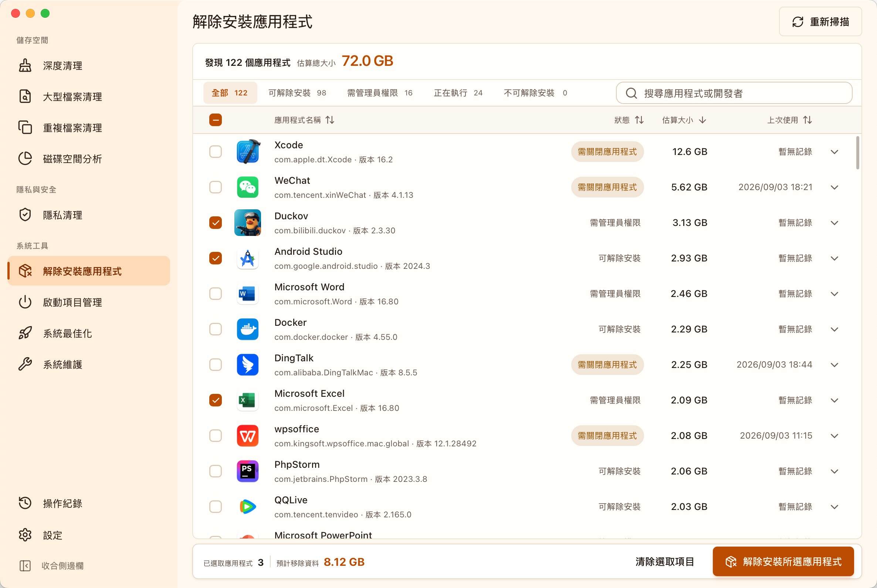Click 解除安裝所選應用程式 uninstall button
This screenshot has width=877, height=588.
783,561
